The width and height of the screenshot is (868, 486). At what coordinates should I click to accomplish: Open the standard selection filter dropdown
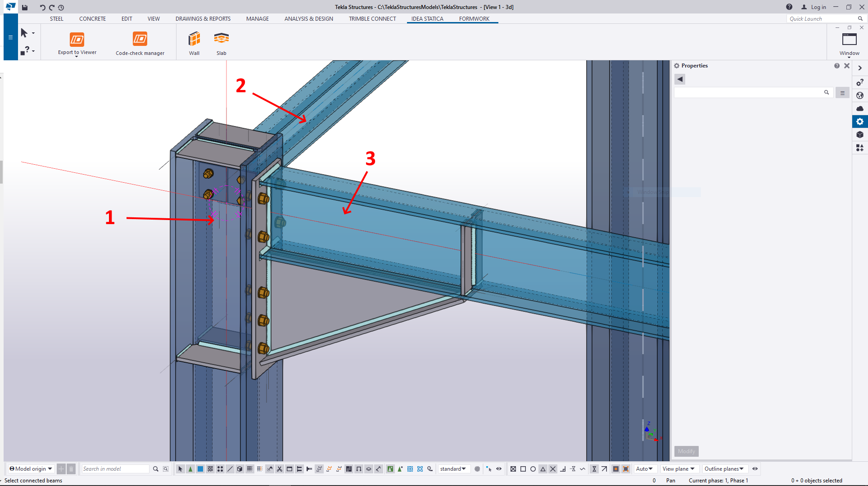point(453,468)
